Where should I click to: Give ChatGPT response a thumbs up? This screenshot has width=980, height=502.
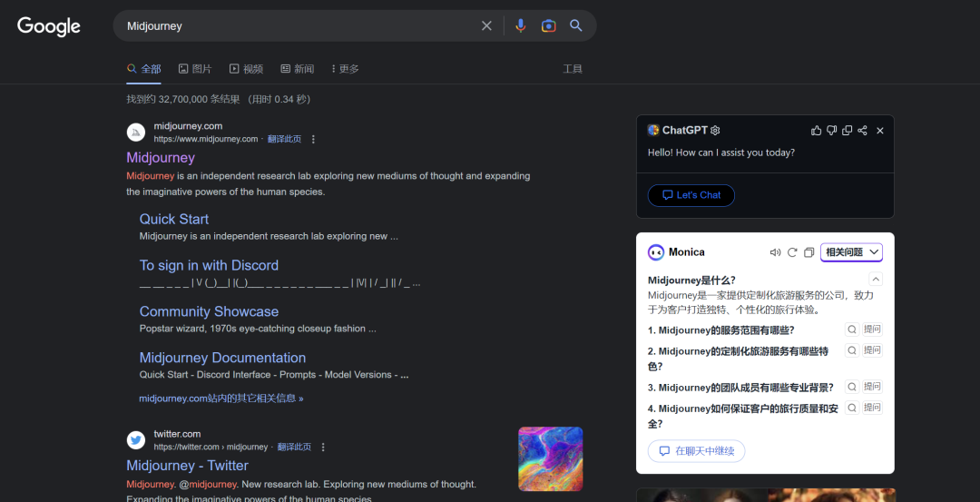[817, 131]
